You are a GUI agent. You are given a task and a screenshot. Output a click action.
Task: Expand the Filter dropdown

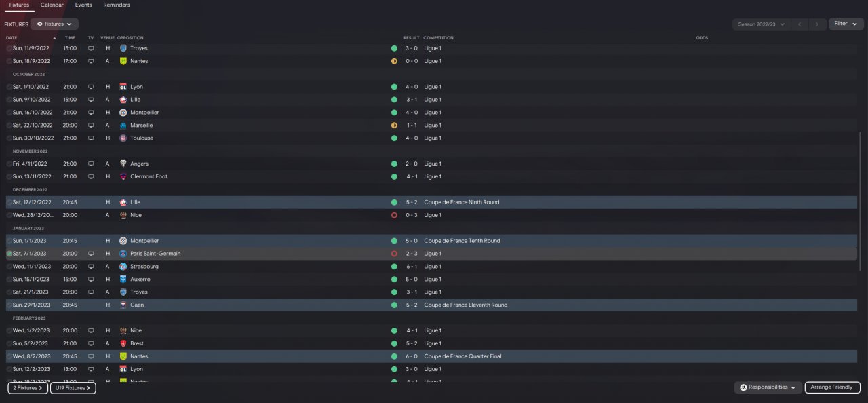[846, 24]
